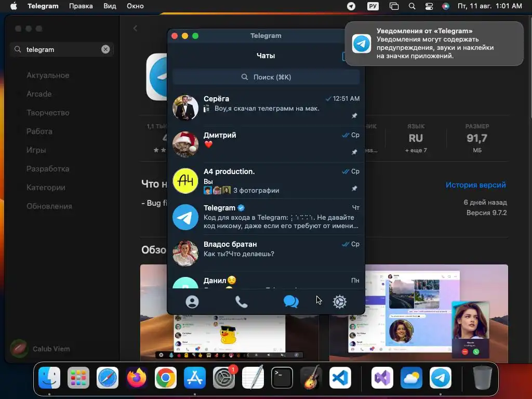Image resolution: width=532 pixels, height=399 pixels.
Task: Open Trash from the Dock
Action: pyautogui.click(x=482, y=378)
